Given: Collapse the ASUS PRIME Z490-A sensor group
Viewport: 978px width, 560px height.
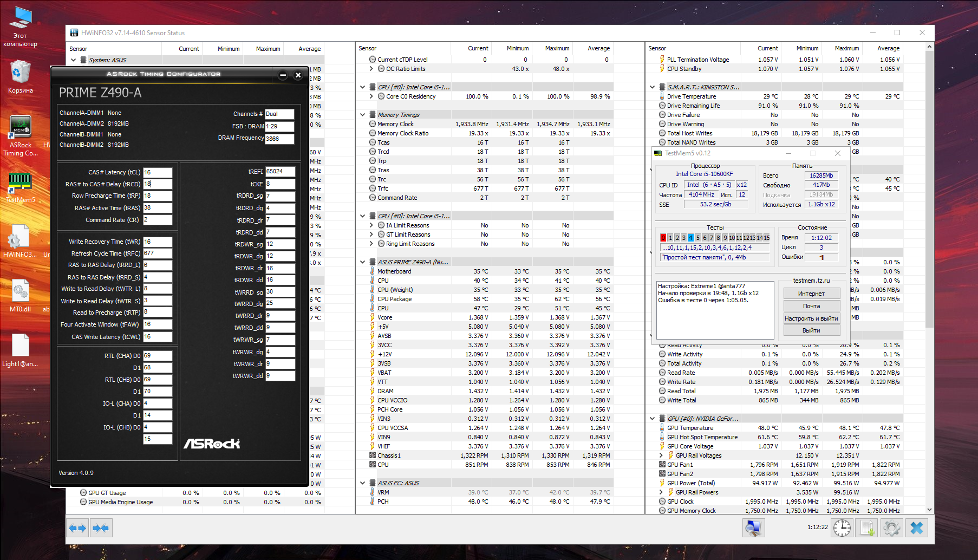Looking at the screenshot, I should tap(363, 262).
